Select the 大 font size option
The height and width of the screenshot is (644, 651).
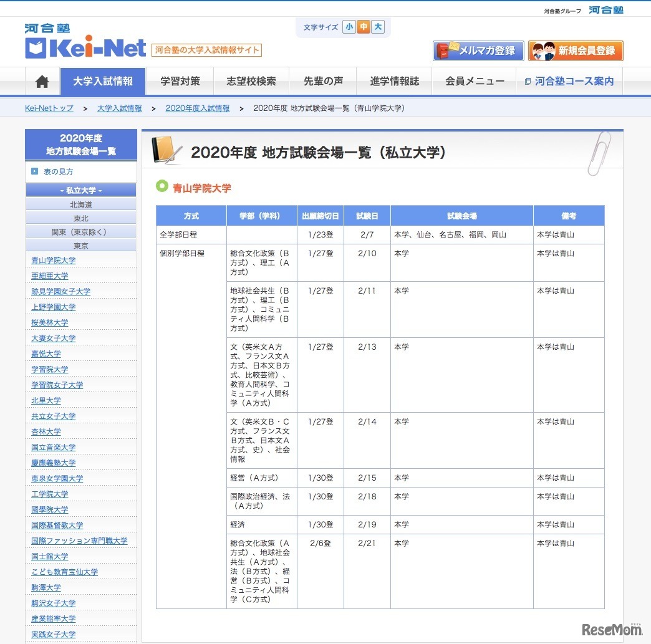(378, 27)
